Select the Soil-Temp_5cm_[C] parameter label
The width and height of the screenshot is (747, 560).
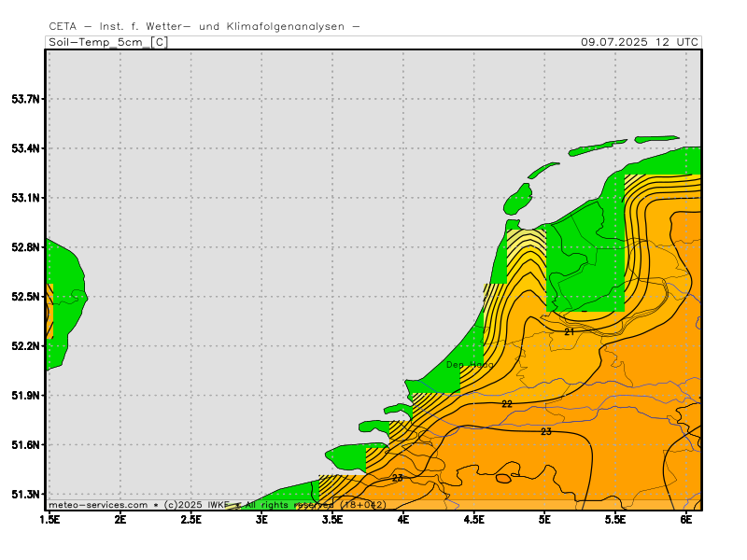click(x=108, y=42)
